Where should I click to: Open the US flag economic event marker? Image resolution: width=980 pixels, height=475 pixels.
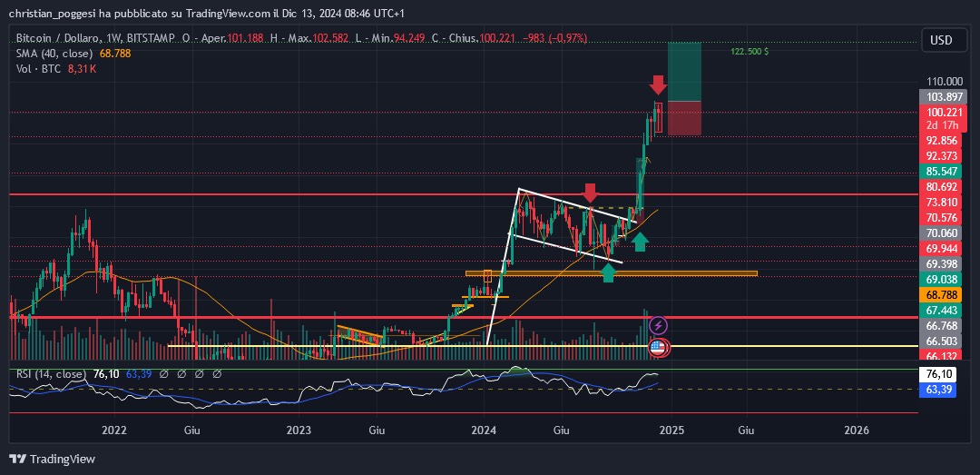658,347
